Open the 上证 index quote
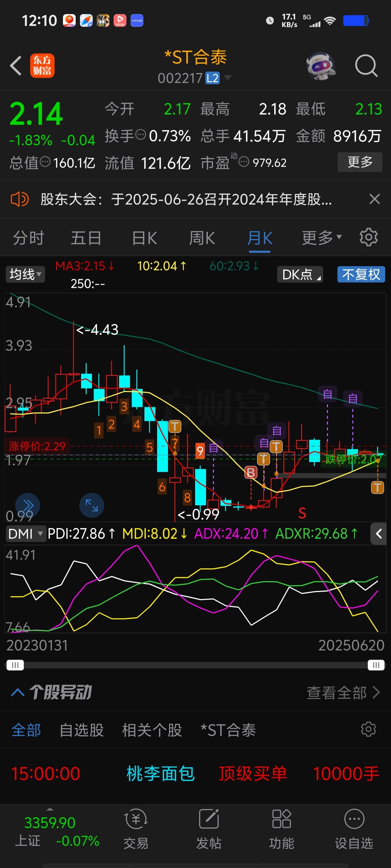This screenshot has width=391, height=868. tap(57, 832)
